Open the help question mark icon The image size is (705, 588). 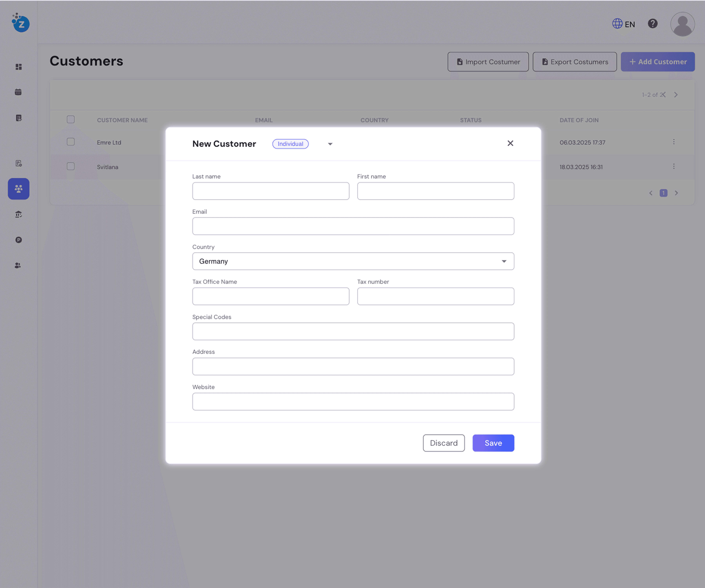[652, 24]
